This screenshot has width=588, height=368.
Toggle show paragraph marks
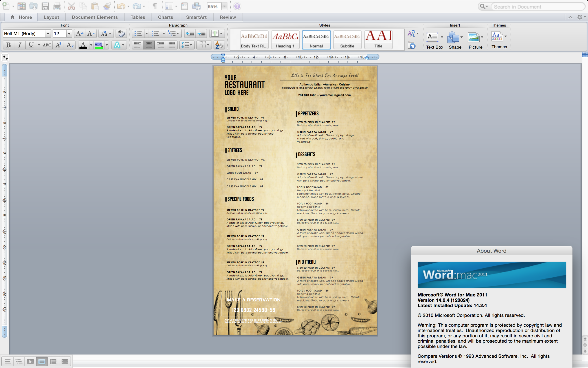coord(155,6)
